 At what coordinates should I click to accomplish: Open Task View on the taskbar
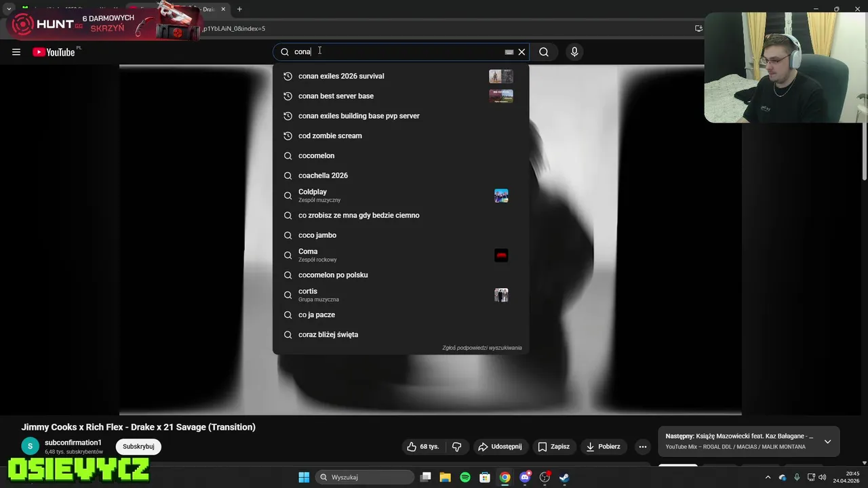426,477
